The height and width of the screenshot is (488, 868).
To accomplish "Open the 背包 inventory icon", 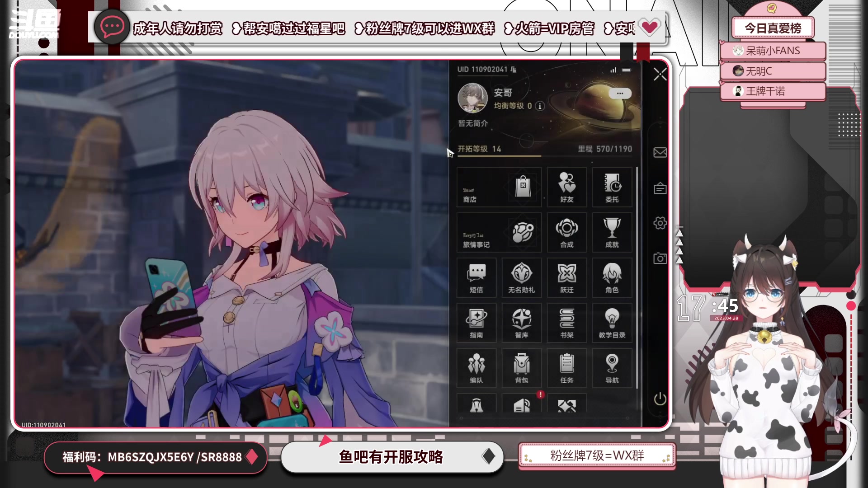I will 522,368.
